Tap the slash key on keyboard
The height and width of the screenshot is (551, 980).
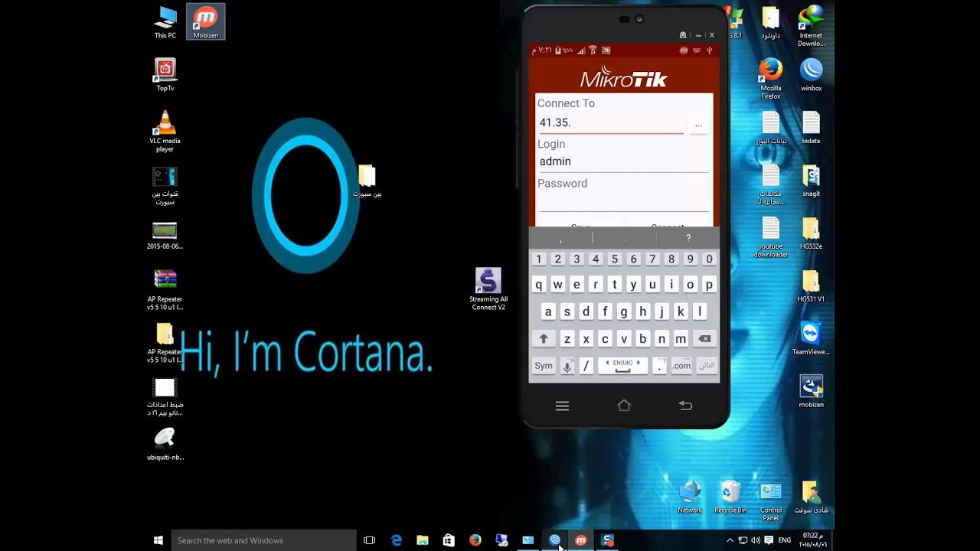tap(586, 366)
